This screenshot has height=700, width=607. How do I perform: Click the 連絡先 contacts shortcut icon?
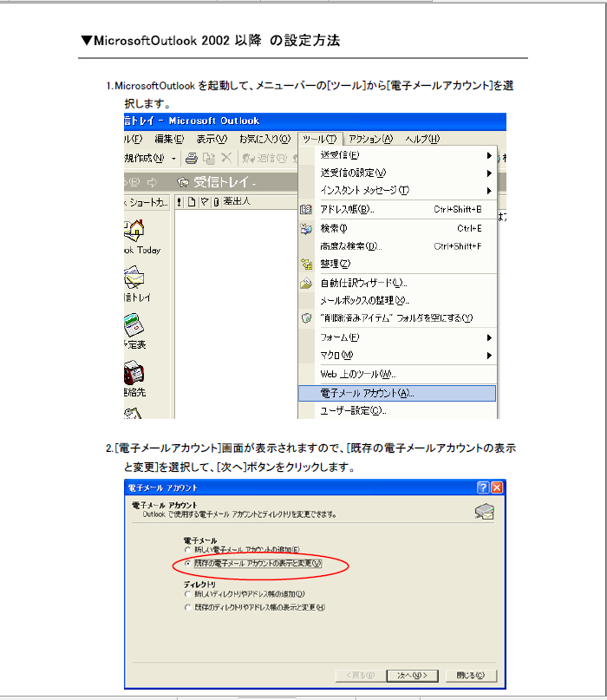pyautogui.click(x=134, y=373)
